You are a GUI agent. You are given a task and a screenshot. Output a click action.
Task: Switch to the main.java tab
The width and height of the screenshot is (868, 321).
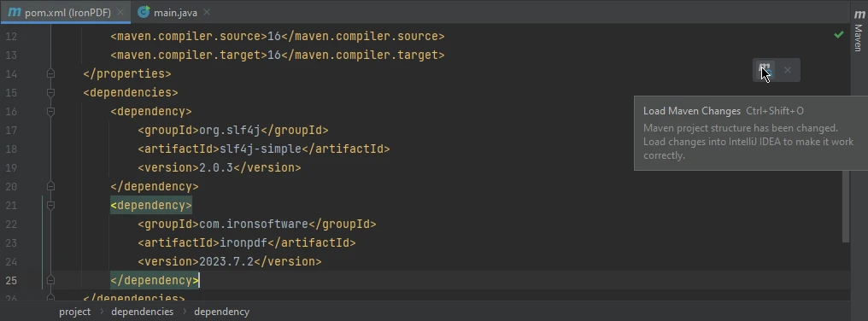coord(176,12)
